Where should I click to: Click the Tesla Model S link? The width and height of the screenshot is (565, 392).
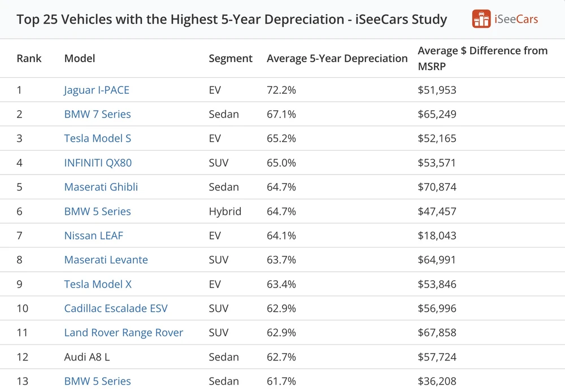click(98, 138)
